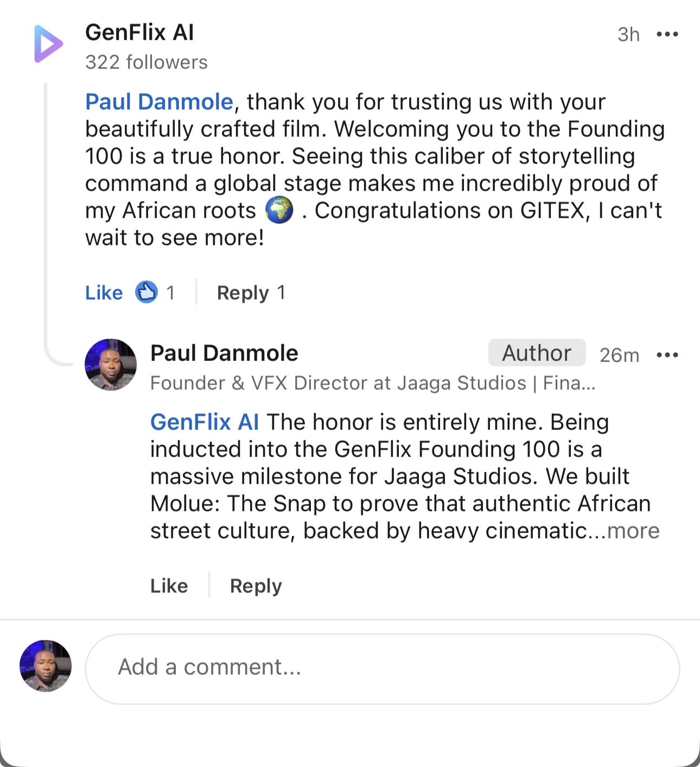Expand reply text with the more link
This screenshot has width=700, height=767.
click(x=633, y=530)
